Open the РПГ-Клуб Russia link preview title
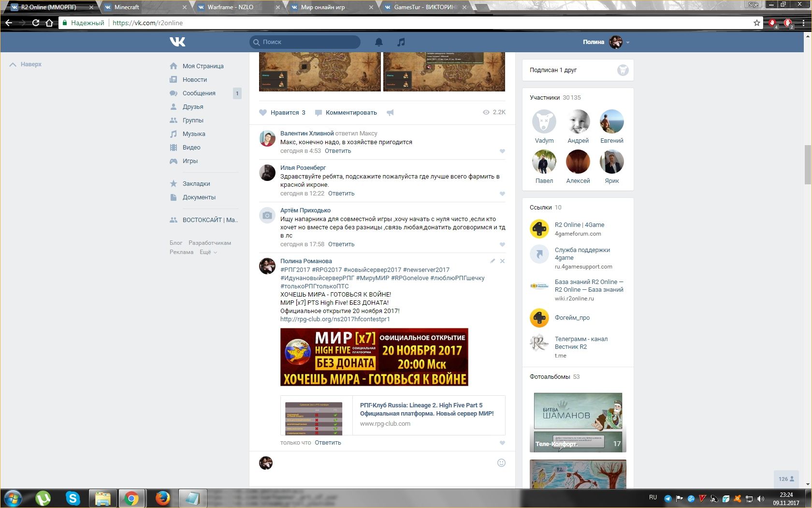This screenshot has height=508, width=812. (427, 409)
